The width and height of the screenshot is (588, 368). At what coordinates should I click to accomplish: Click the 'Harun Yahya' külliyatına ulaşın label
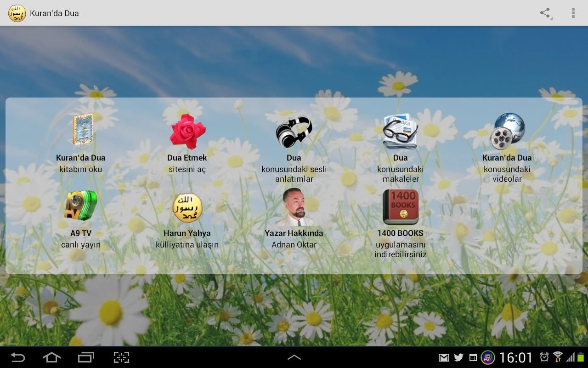point(187,239)
